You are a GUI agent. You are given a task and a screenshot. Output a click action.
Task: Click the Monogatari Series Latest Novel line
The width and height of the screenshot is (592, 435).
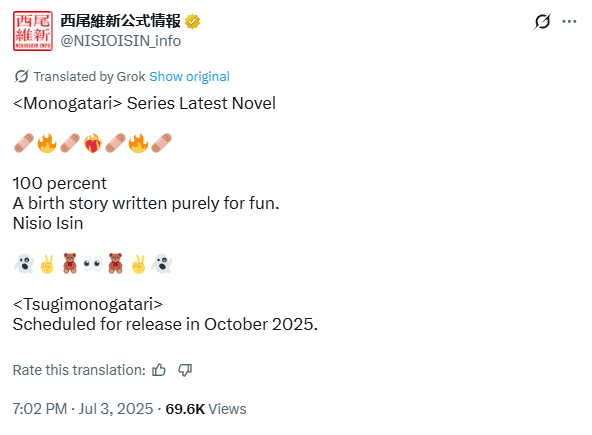coord(144,103)
